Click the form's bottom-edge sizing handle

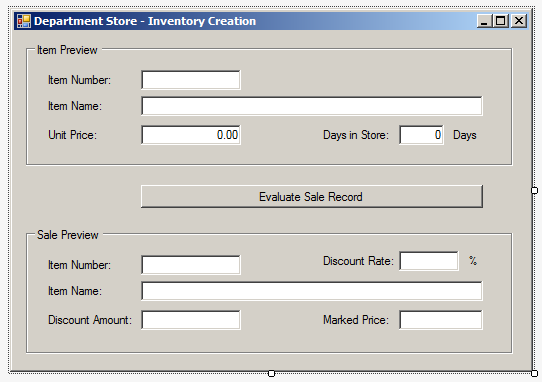[271, 373]
